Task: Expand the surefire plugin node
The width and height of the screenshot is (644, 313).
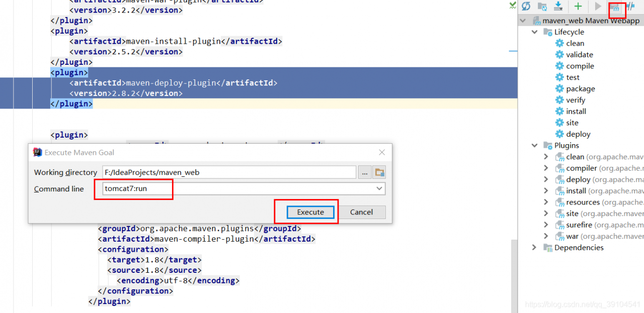Action: pyautogui.click(x=546, y=225)
